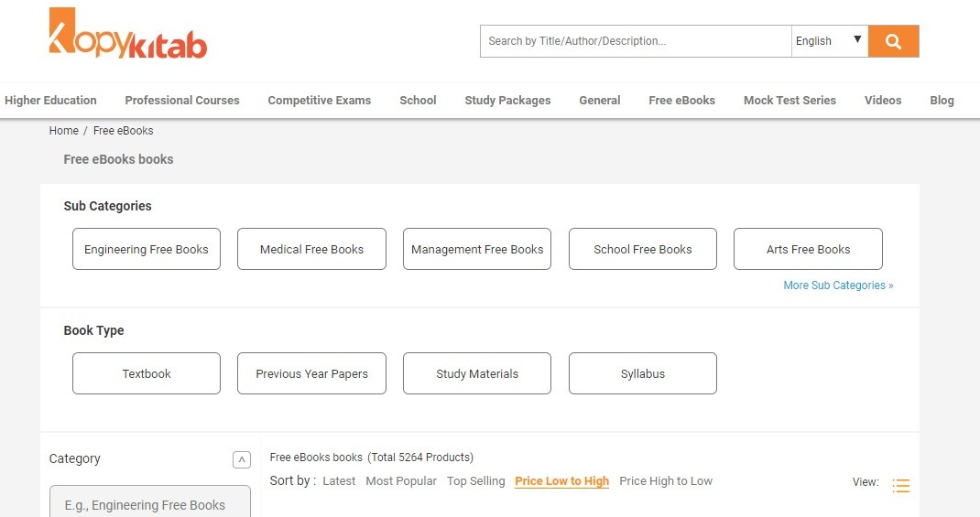The image size is (980, 517).
Task: Click Home breadcrumb link
Action: pos(63,131)
